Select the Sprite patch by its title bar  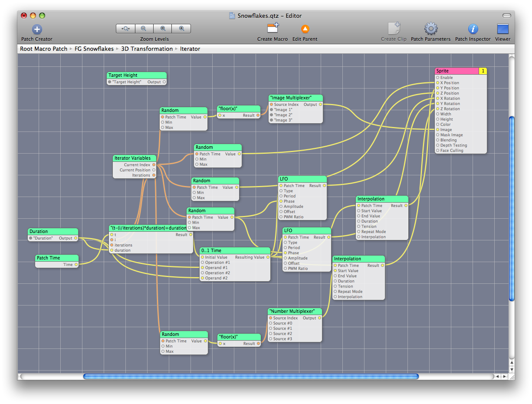[456, 70]
